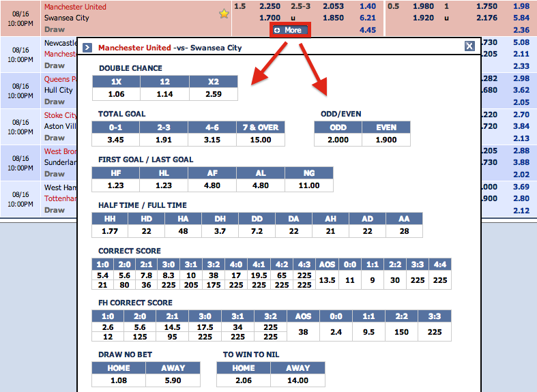Pick Draw No Bet HOME odds 1.08

click(x=119, y=380)
